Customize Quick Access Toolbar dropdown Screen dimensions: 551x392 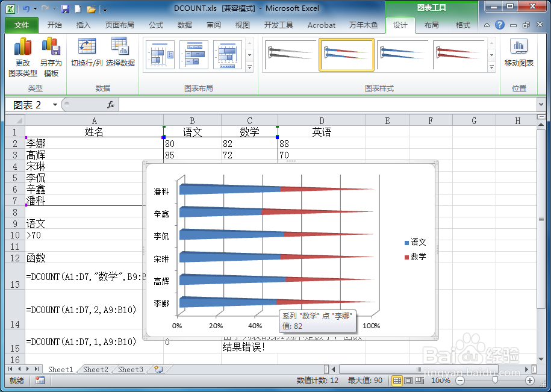(105, 10)
